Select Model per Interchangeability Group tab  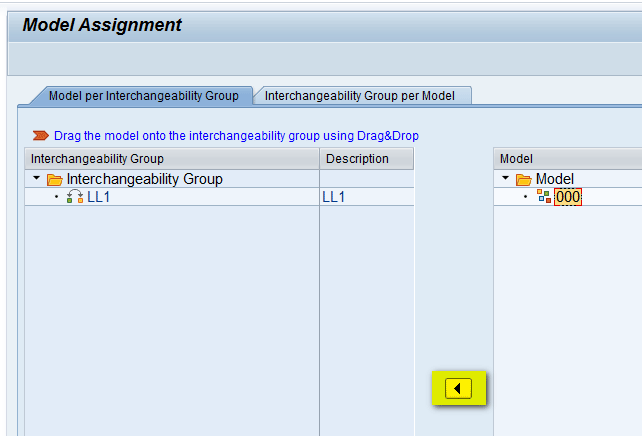pyautogui.click(x=143, y=96)
